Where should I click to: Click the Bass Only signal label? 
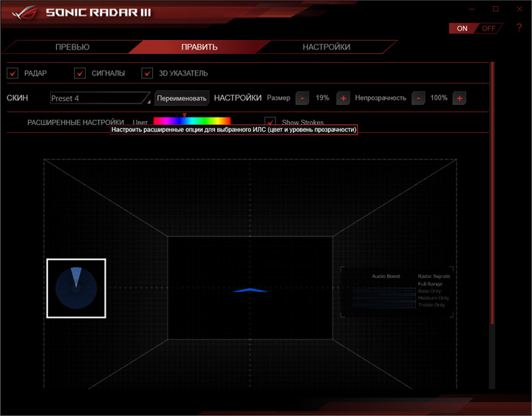click(x=429, y=291)
